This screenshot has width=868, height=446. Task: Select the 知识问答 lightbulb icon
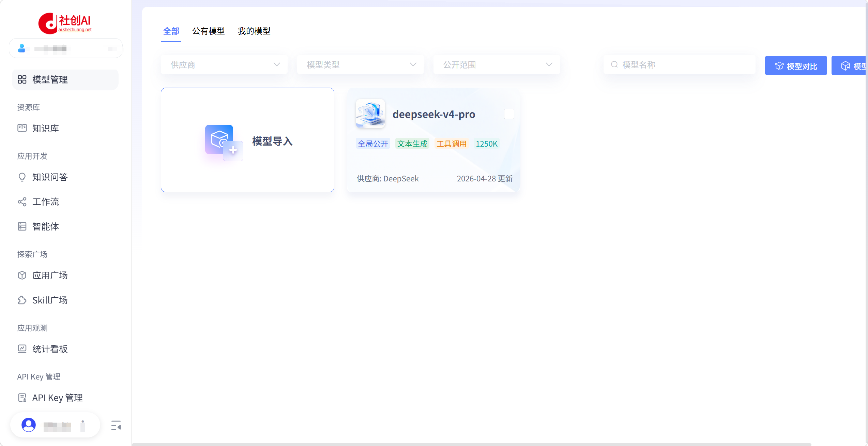click(22, 177)
